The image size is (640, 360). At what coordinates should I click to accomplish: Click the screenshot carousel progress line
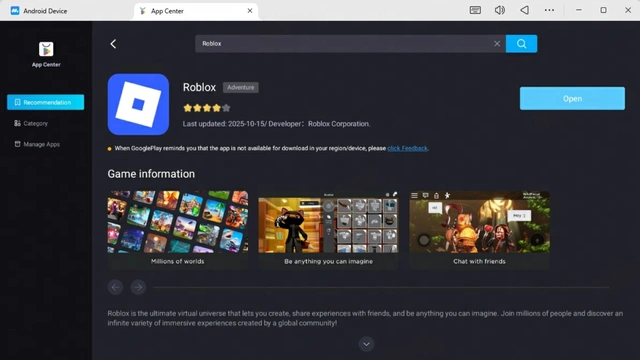[381, 287]
